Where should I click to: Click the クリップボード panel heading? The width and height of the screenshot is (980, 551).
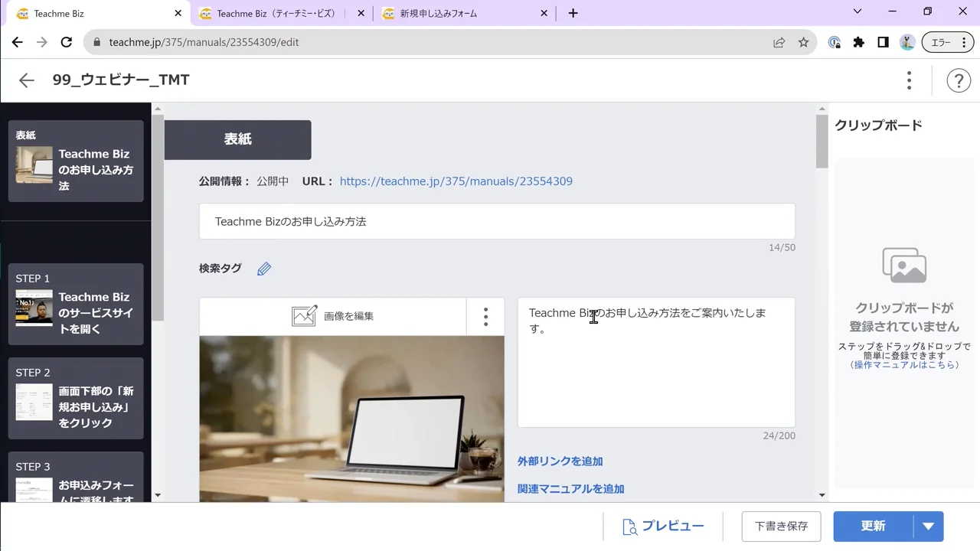pos(878,126)
